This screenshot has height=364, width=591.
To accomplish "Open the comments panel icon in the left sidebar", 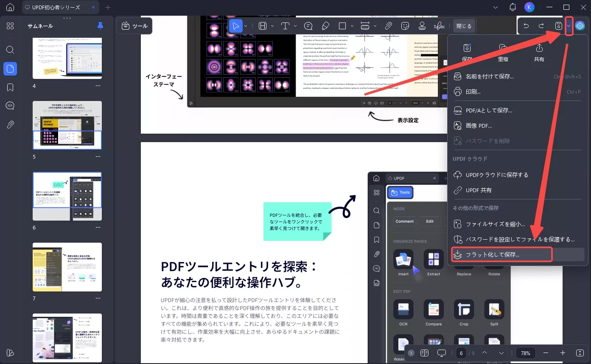I will coord(10,106).
